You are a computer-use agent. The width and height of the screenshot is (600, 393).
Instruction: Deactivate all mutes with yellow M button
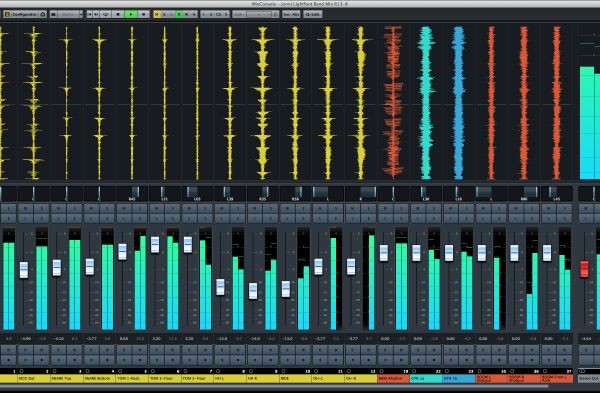click(157, 14)
